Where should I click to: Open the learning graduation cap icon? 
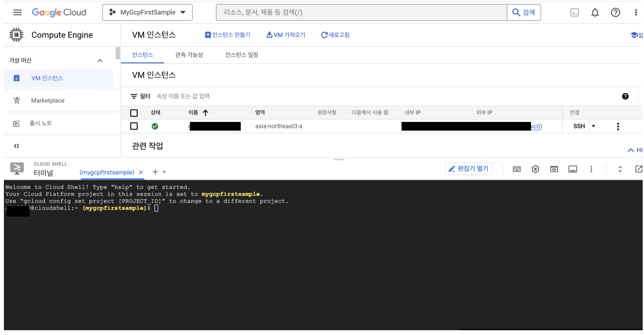635,35
